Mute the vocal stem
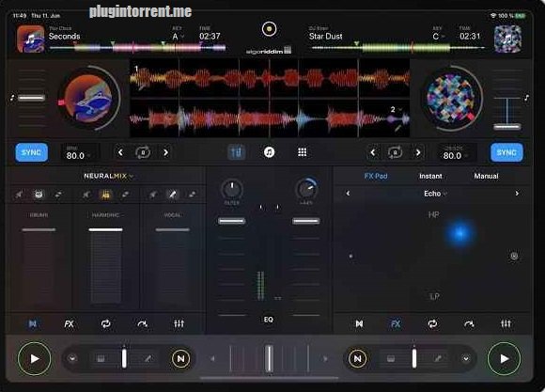Viewport: 545px width, 392px height. pos(153,195)
